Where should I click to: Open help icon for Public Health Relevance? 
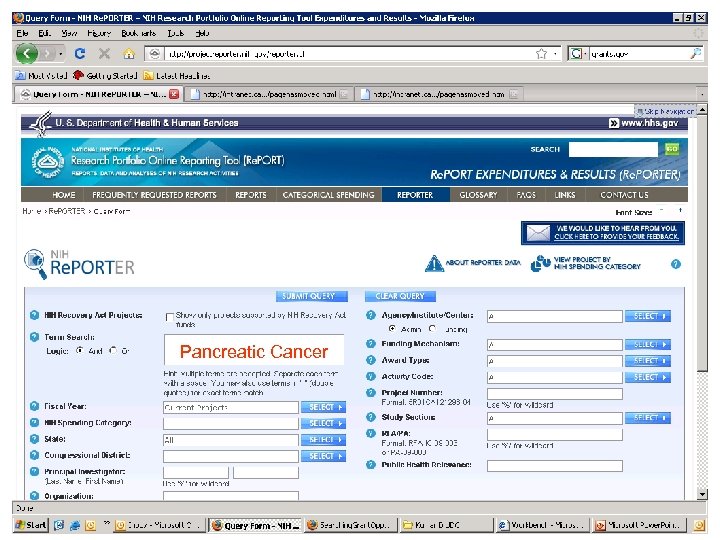click(x=371, y=465)
